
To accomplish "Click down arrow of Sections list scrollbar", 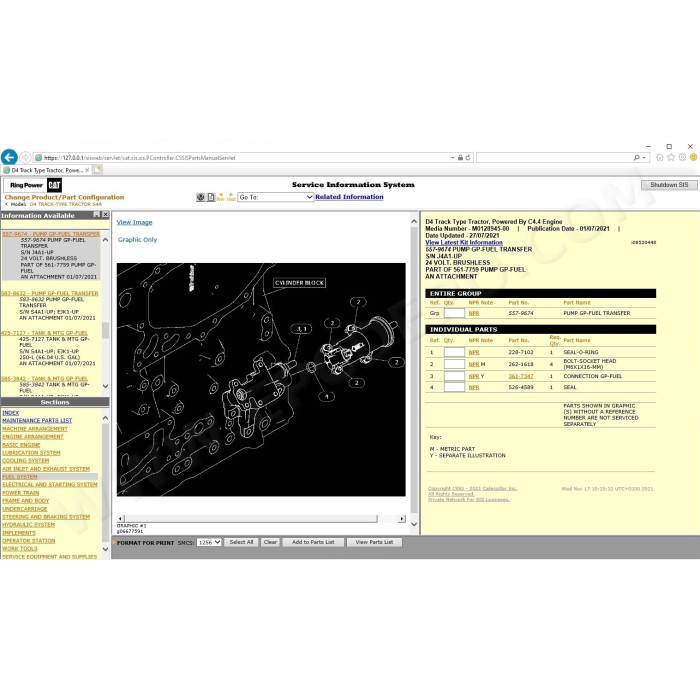I will click(x=105, y=549).
